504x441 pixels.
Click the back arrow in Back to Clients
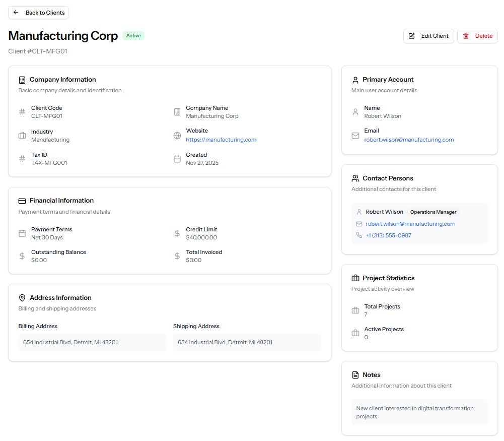[x=17, y=13]
